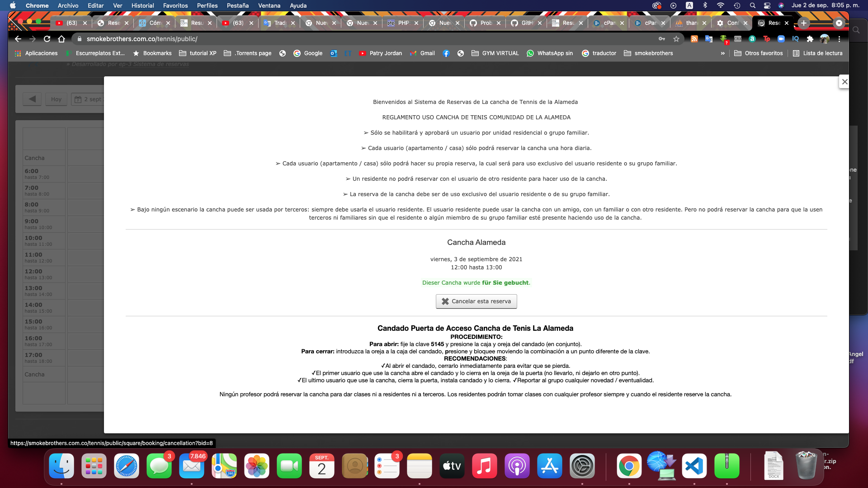Click the passwords key icon in the address bar

(662, 39)
